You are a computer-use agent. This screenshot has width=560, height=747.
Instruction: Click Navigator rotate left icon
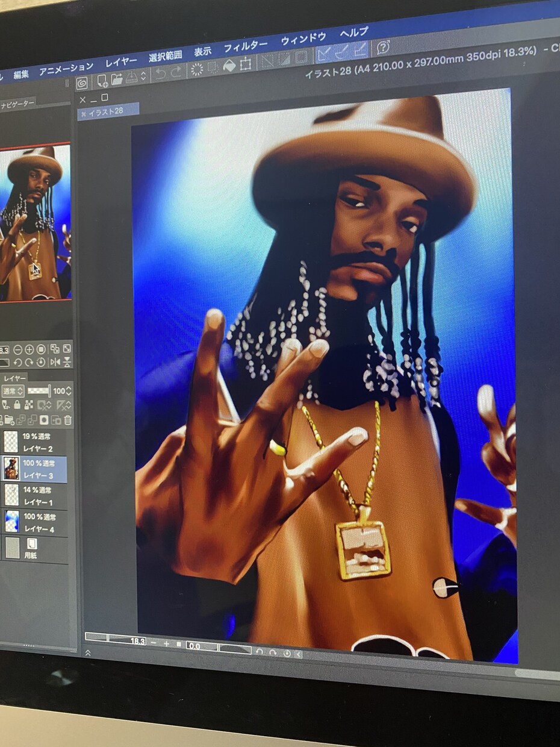[17, 363]
